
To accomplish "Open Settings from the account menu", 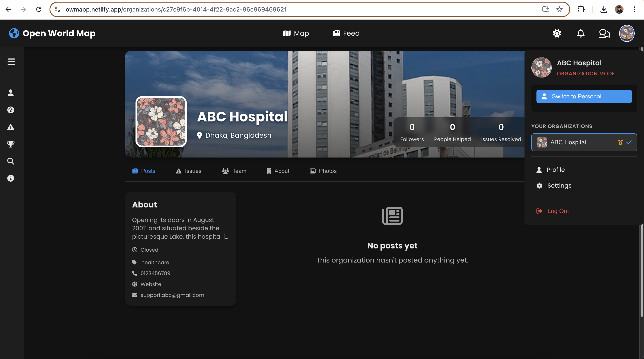I will 559,185.
